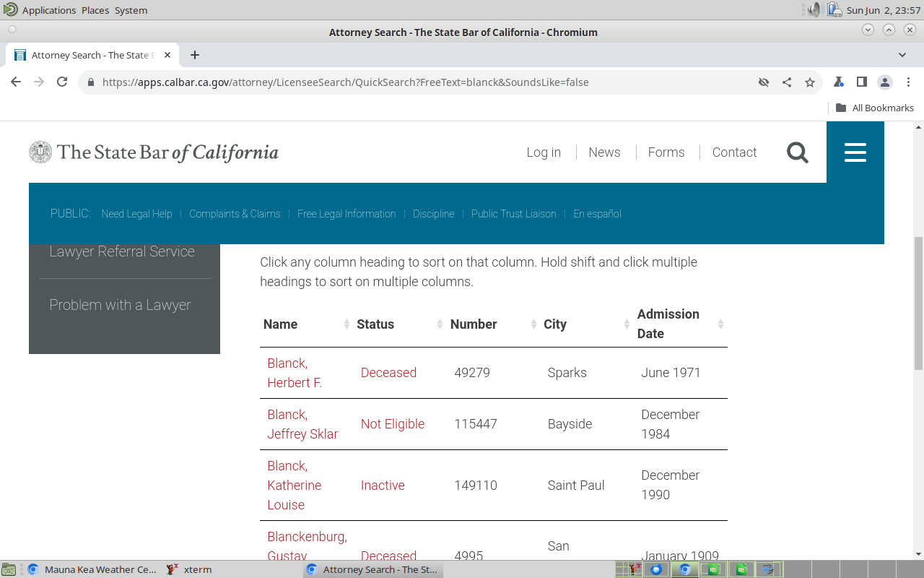Open Public Trust Liaison link
Screen dimensions: 924x578
click(x=514, y=214)
